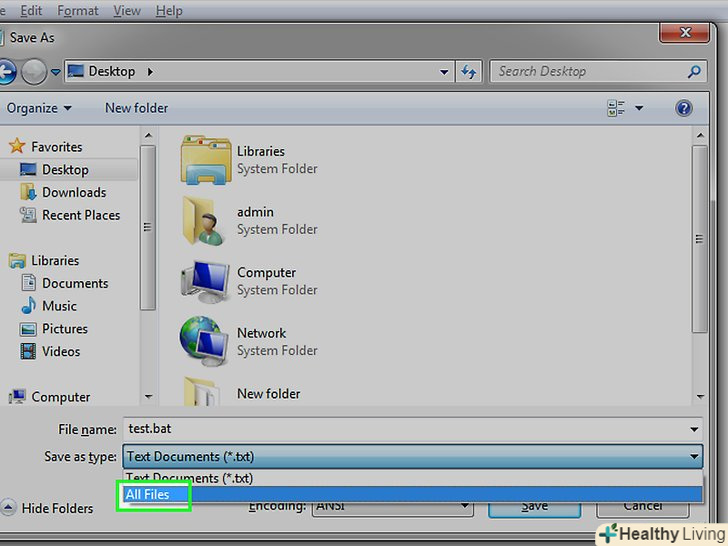728x546 pixels.
Task: Select Libraries in navigation pane
Action: coord(55,260)
